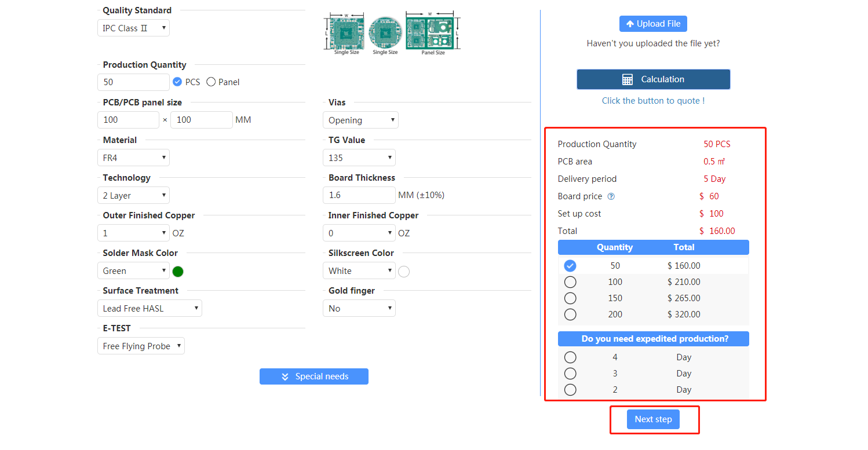Click the first Single Size PCB image

click(x=346, y=32)
